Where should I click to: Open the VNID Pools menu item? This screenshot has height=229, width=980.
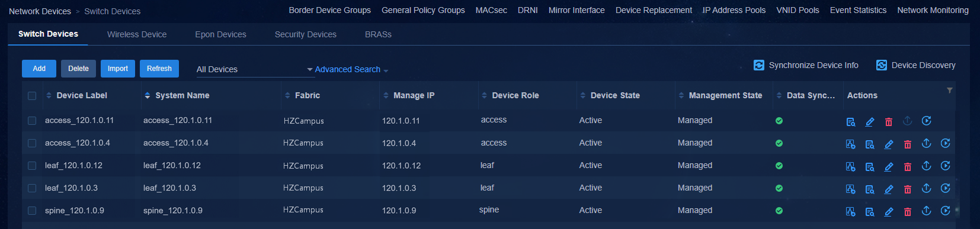click(x=798, y=10)
